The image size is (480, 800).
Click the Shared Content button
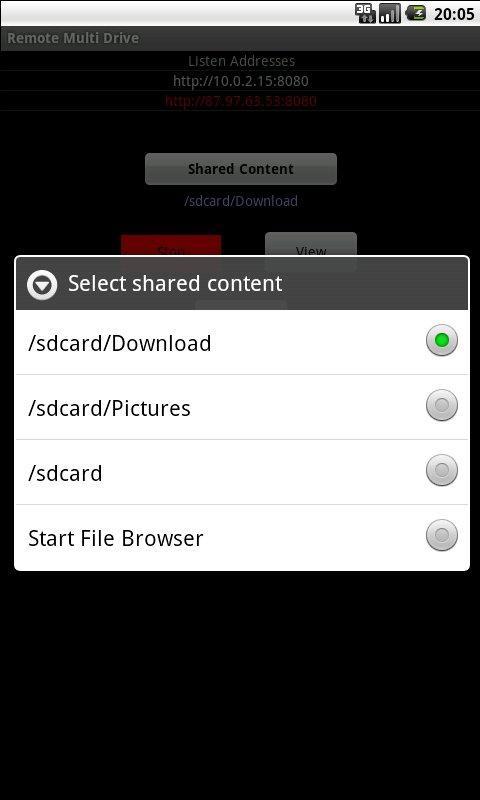[x=241, y=169]
